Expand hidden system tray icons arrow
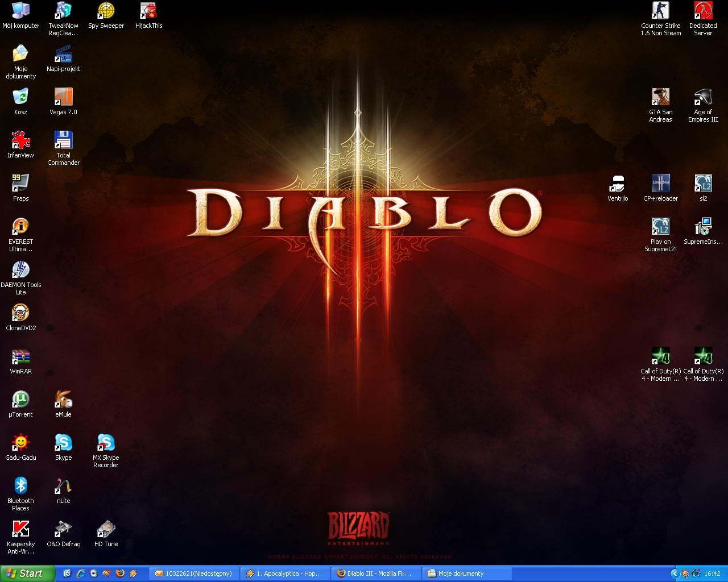Image resolution: width=728 pixels, height=582 pixels. click(675, 573)
